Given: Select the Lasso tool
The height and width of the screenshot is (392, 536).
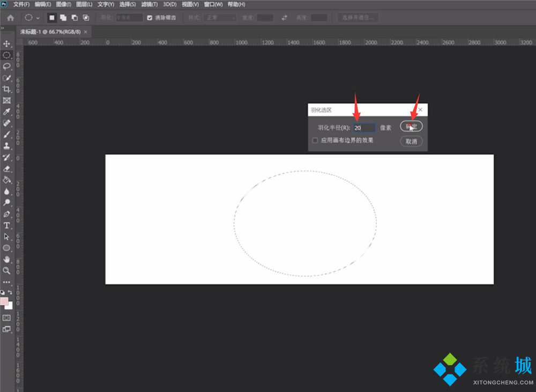Looking at the screenshot, I should pyautogui.click(x=7, y=66).
